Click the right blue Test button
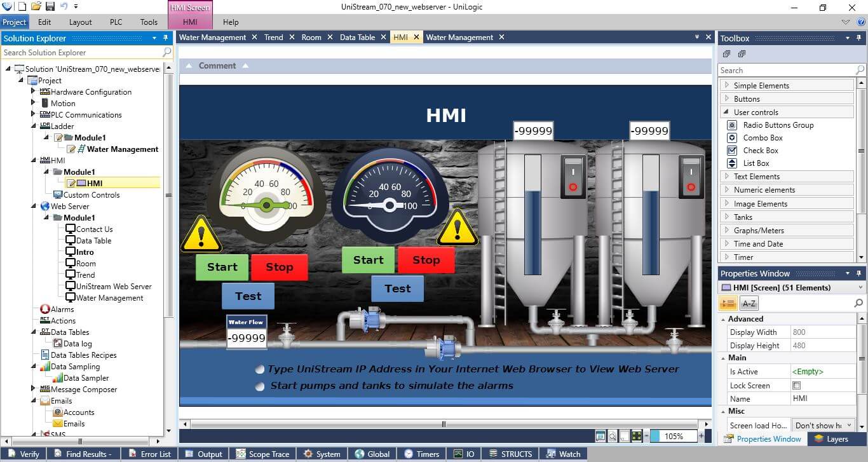 [397, 289]
